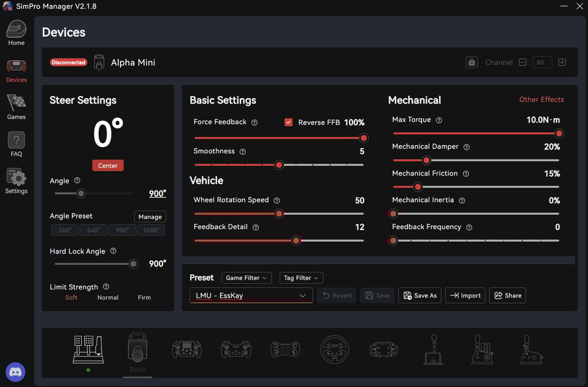Viewport: 588px width, 387px height.
Task: Show Feedback Frequency help tooltip
Action: pos(469,227)
